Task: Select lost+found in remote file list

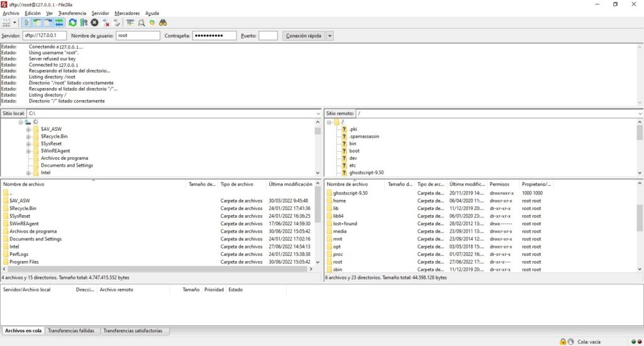Action: (x=345, y=223)
